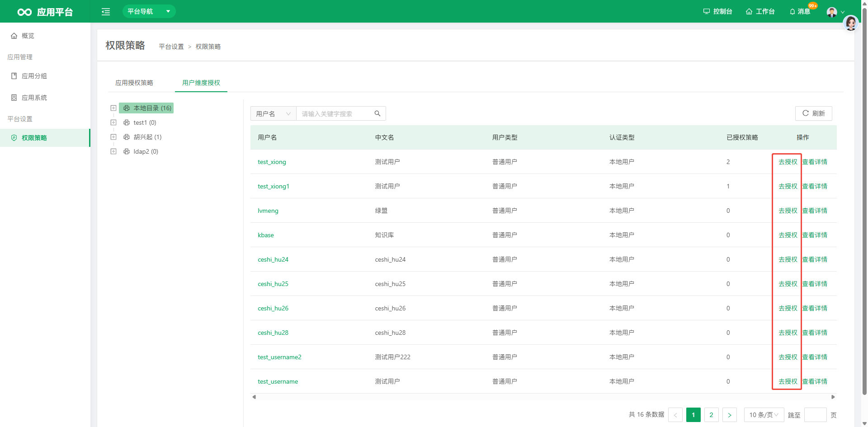Click the search magnifier icon
The height and width of the screenshot is (427, 868).
(x=377, y=113)
